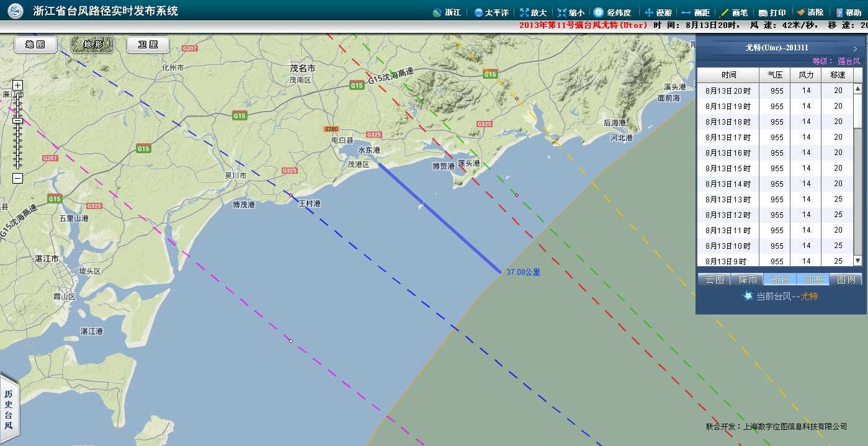
Task: Switch basemap to 地图 map
Action: tap(35, 45)
